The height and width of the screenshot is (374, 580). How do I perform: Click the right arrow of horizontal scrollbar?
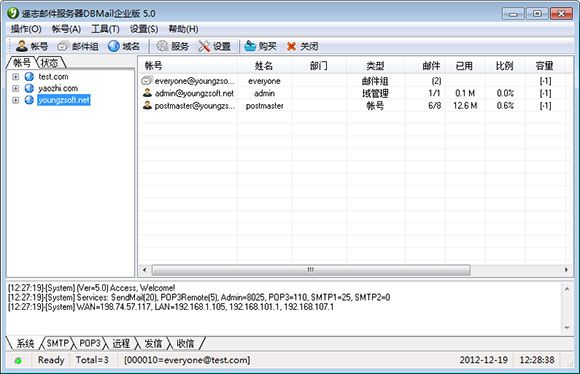pos(566,270)
